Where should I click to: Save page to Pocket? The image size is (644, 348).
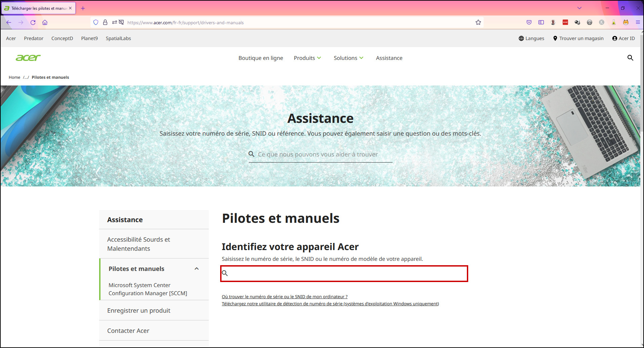(529, 23)
